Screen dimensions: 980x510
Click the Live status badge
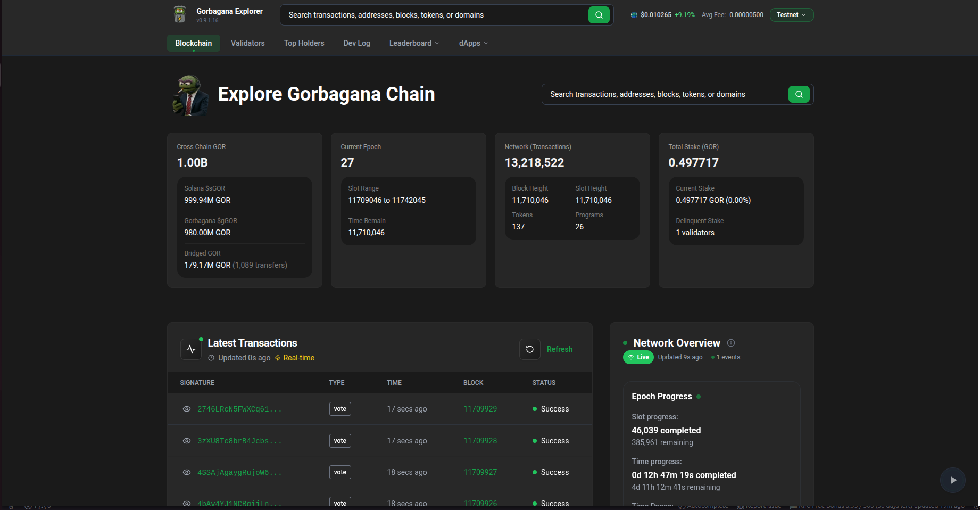tap(638, 357)
